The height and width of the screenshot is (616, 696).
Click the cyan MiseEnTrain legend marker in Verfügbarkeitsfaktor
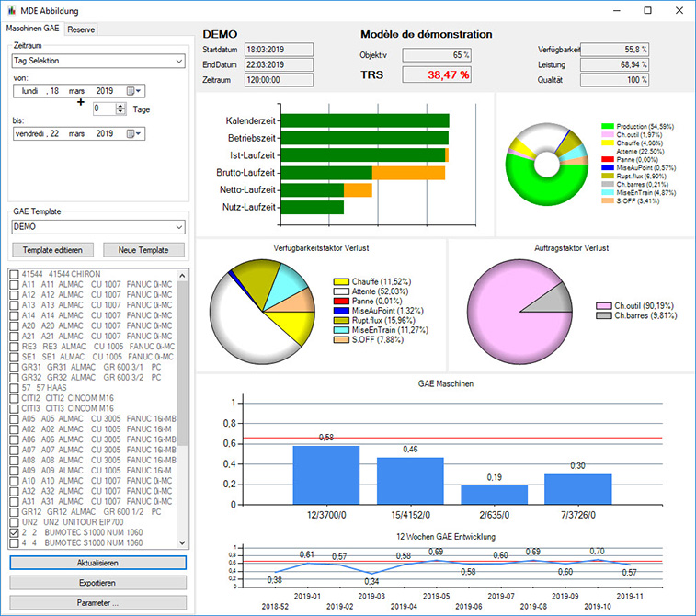[x=341, y=332]
